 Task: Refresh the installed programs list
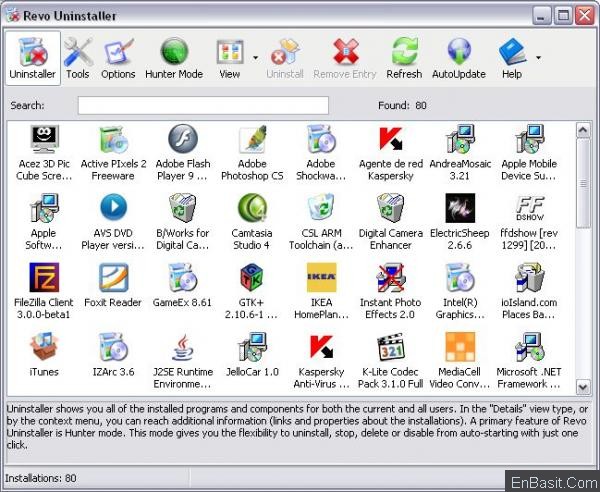coord(404,58)
